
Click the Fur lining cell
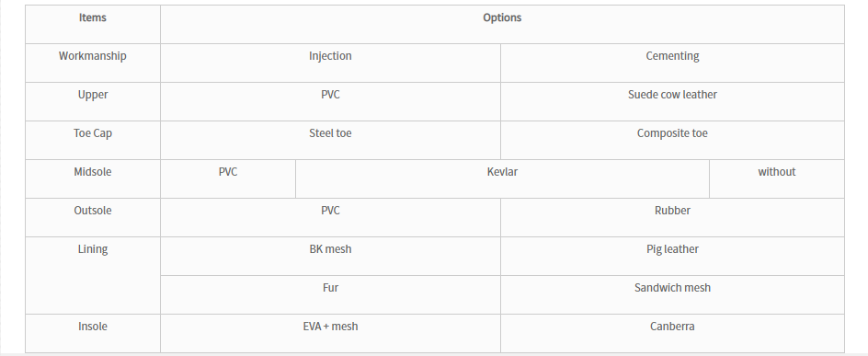point(330,295)
